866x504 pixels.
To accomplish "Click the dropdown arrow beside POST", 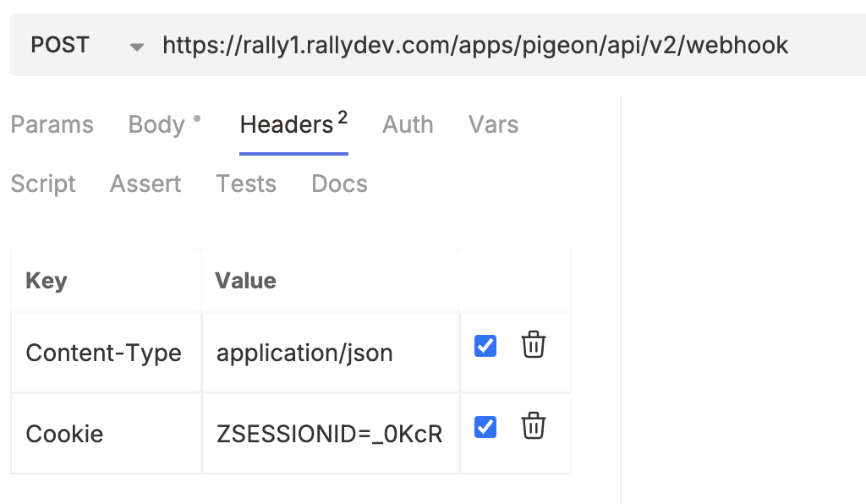I will tap(137, 47).
